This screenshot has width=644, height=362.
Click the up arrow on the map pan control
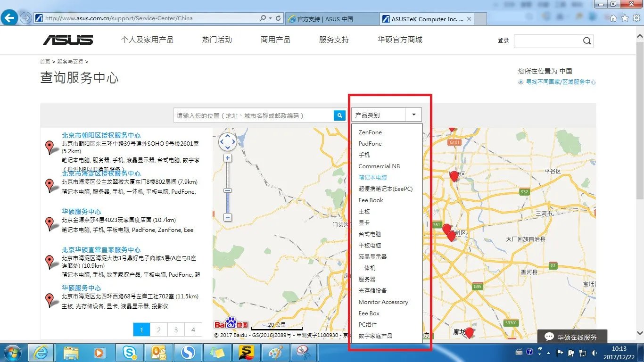(x=228, y=136)
